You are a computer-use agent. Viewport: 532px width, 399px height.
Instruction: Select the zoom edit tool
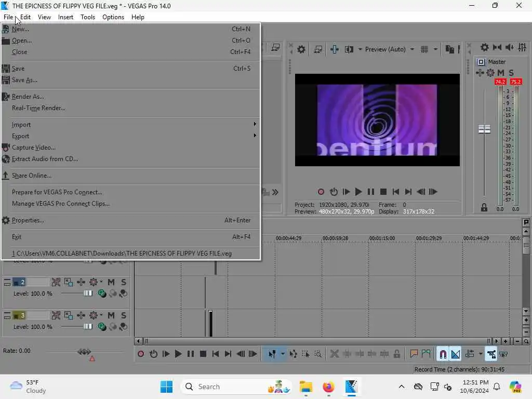click(318, 354)
